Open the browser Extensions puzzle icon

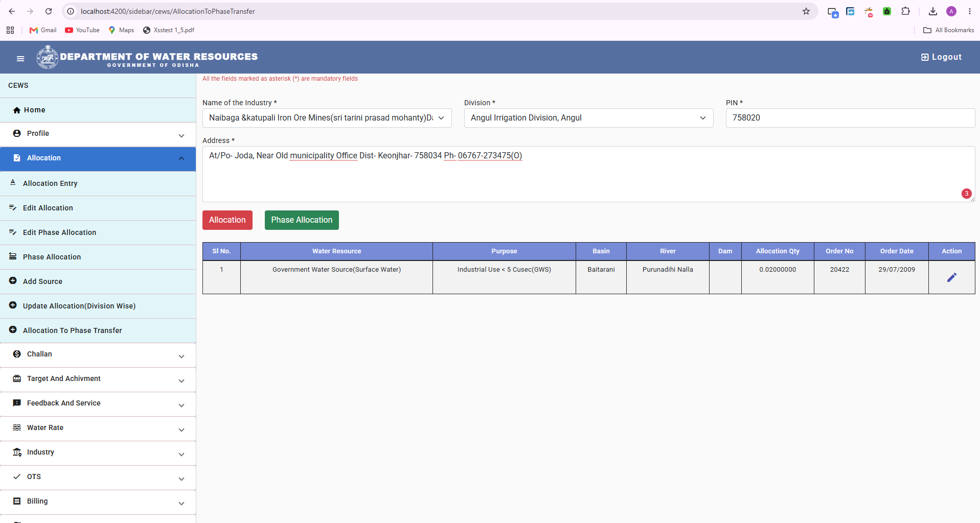click(x=905, y=11)
